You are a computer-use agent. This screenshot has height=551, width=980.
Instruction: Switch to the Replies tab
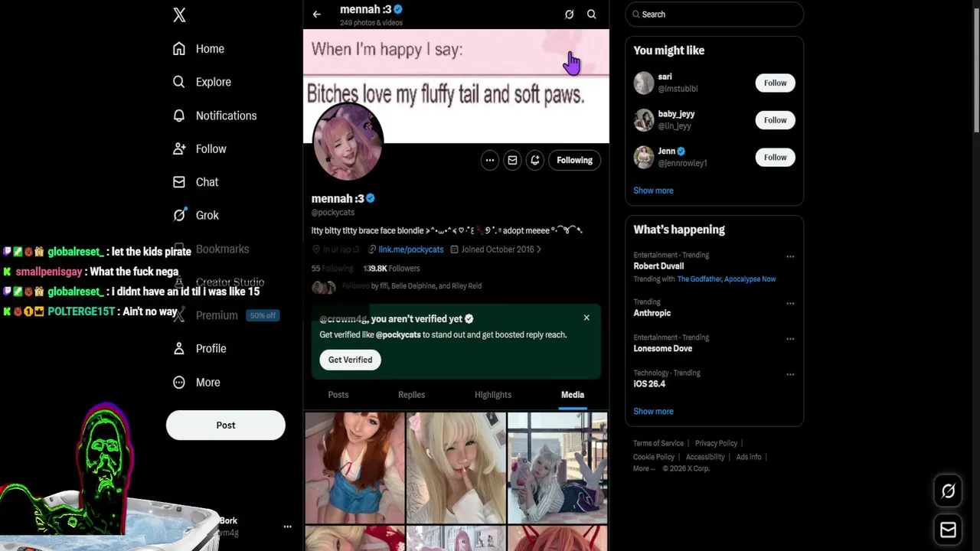pyautogui.click(x=411, y=395)
